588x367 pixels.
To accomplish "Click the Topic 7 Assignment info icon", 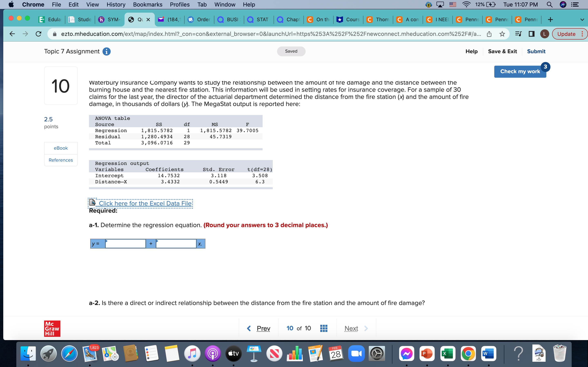I will (106, 51).
